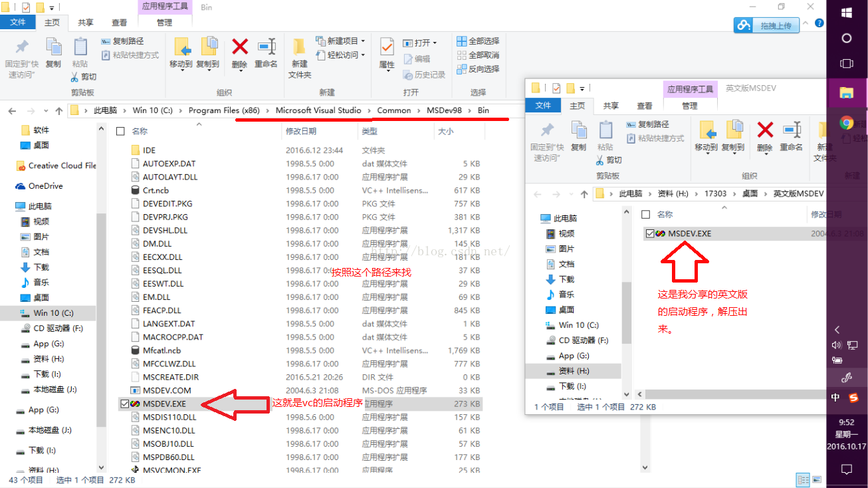
Task: Open recent locations dropdown in main window
Action: coord(46,110)
